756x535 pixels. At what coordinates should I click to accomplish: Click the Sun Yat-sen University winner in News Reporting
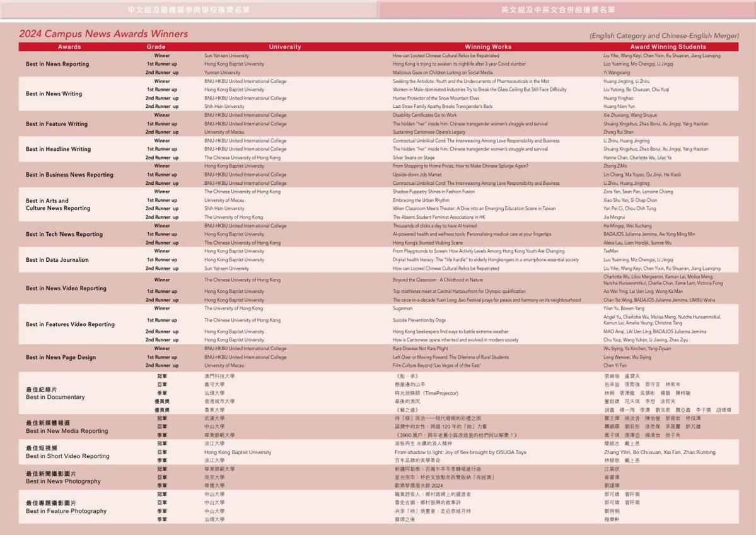coord(226,56)
